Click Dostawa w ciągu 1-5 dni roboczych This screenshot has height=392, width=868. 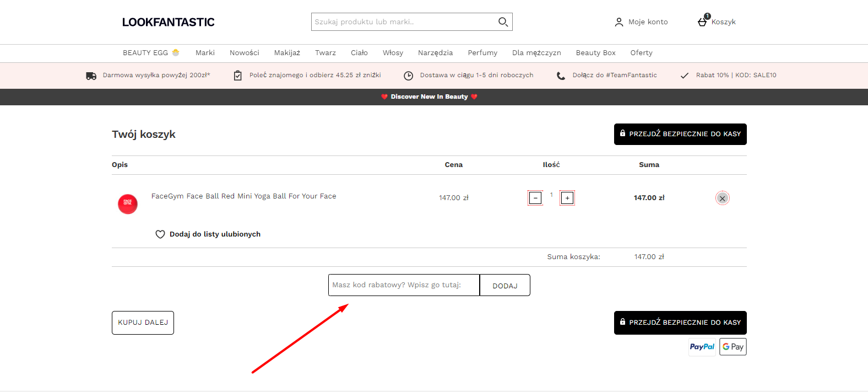click(476, 76)
